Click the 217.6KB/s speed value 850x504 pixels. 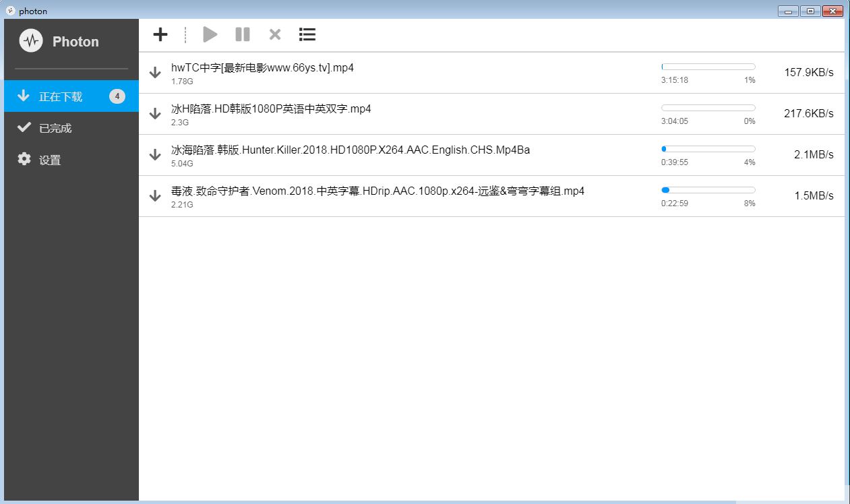click(x=809, y=114)
